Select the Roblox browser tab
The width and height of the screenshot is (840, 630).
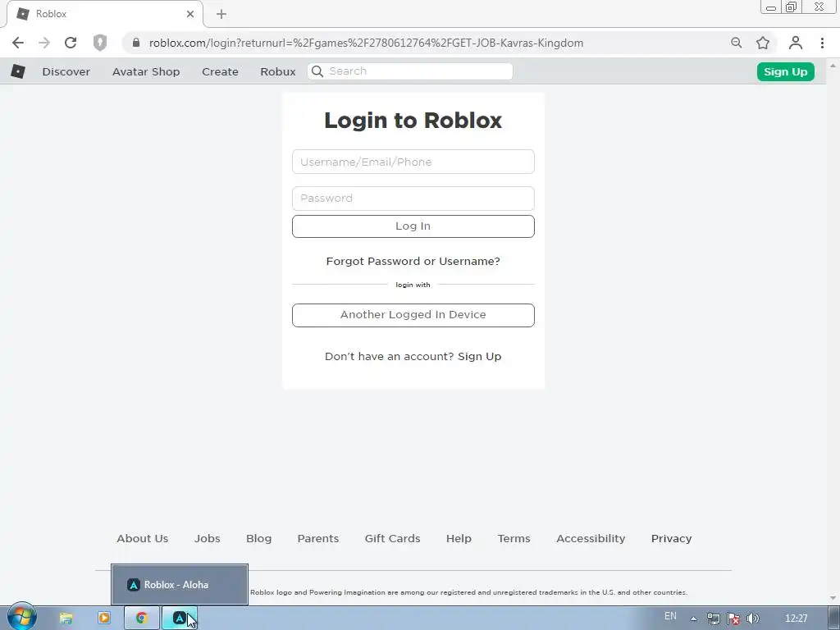point(104,15)
